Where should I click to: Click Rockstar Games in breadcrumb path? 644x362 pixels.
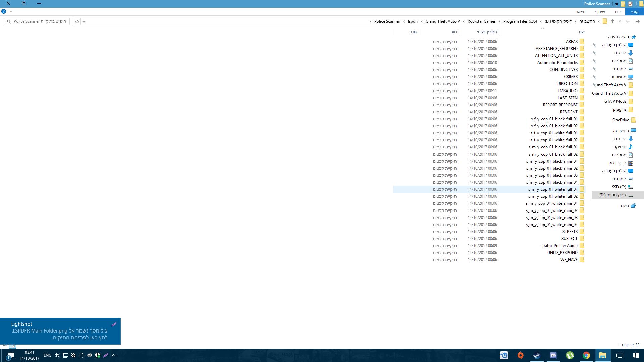coord(481,21)
